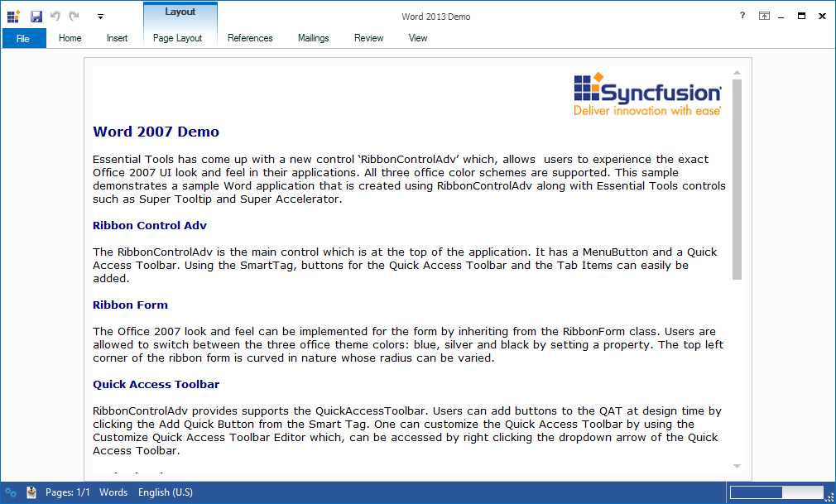
Task: Select the References ribbon tab
Action: (250, 37)
